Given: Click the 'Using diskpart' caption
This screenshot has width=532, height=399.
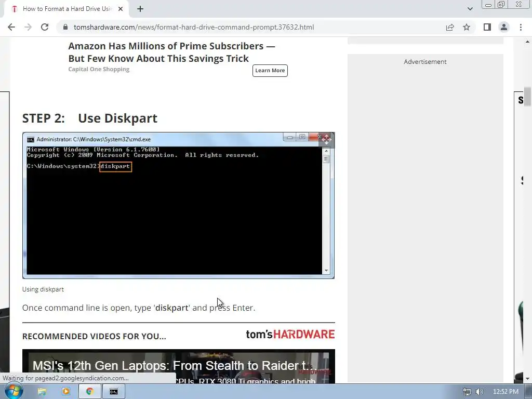Looking at the screenshot, I should (43, 289).
